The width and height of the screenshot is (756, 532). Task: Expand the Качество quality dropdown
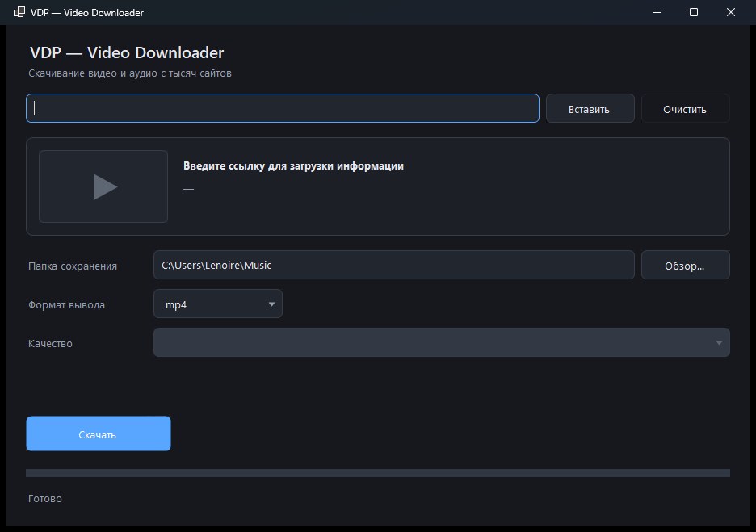[x=442, y=342]
